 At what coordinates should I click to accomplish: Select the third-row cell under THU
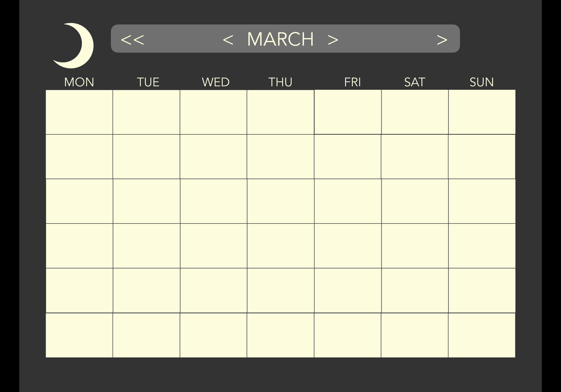tap(281, 201)
